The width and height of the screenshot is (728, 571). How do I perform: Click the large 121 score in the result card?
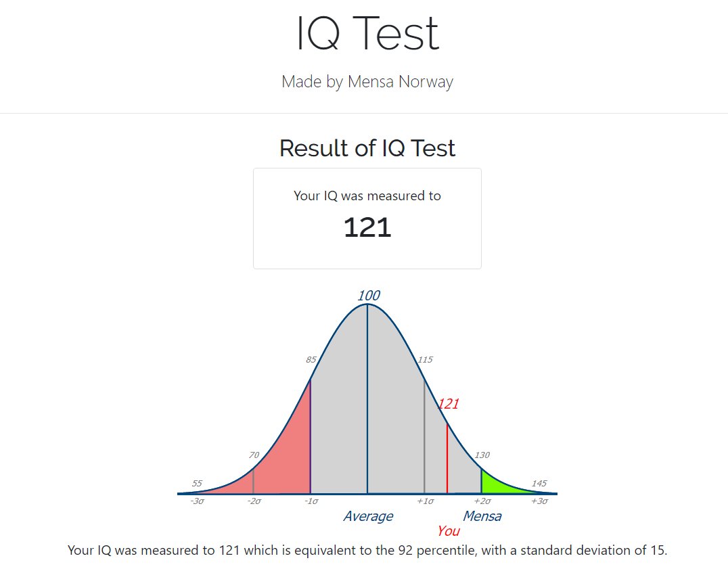(x=367, y=227)
